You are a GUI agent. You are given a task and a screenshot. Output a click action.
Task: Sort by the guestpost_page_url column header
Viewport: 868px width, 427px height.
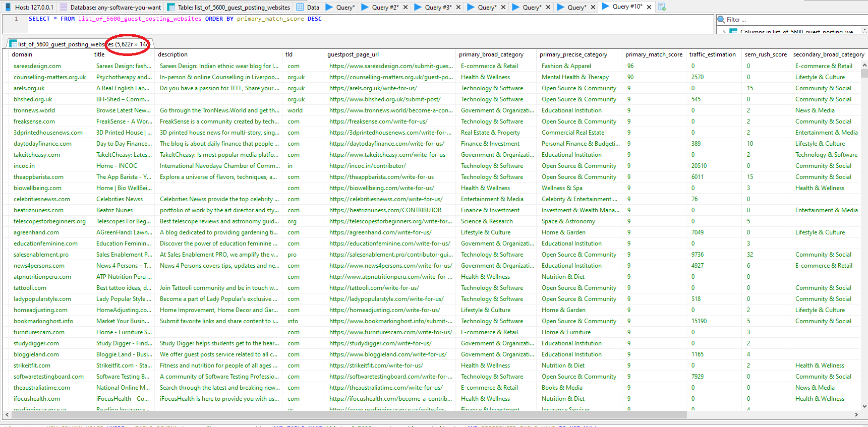(391, 54)
